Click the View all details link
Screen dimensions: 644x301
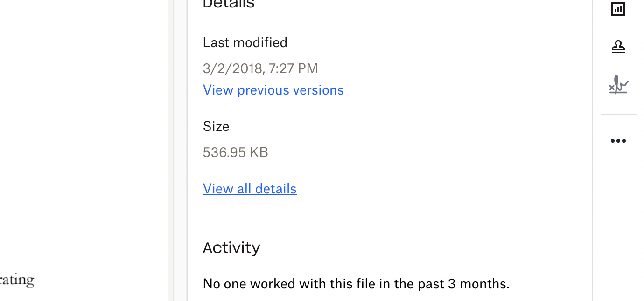[x=250, y=189]
